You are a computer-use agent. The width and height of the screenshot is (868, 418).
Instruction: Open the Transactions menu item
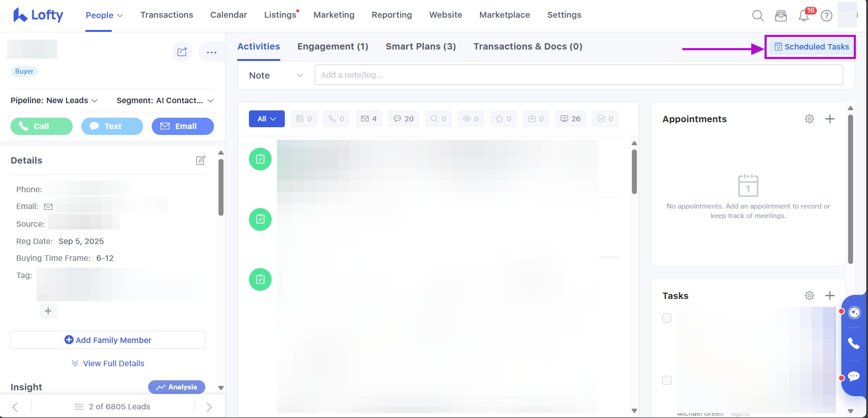[x=167, y=15]
